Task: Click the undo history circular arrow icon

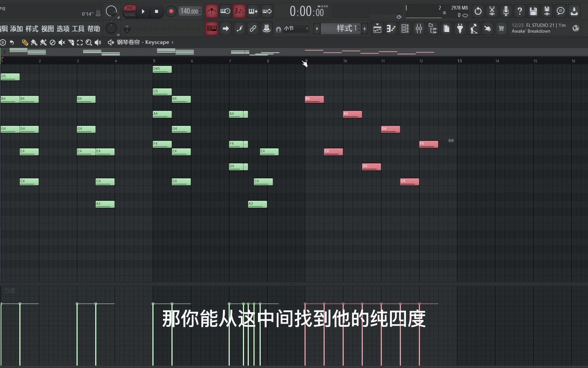Action: (x=478, y=11)
